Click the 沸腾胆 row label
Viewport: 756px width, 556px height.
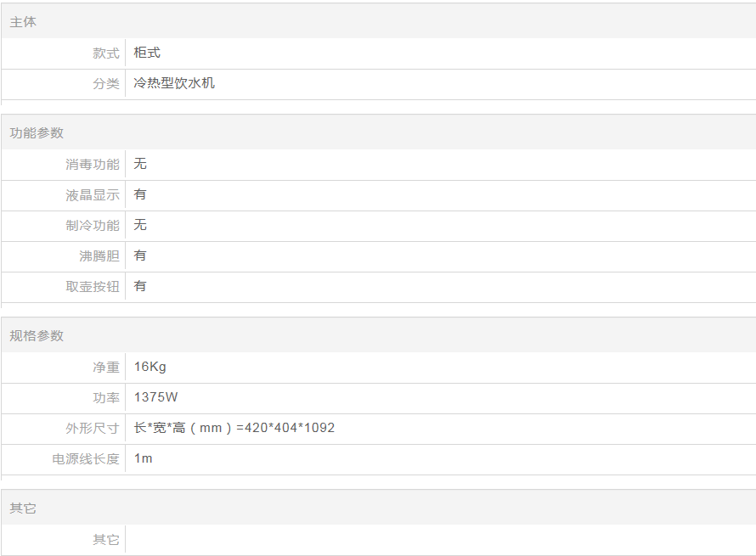click(x=99, y=256)
